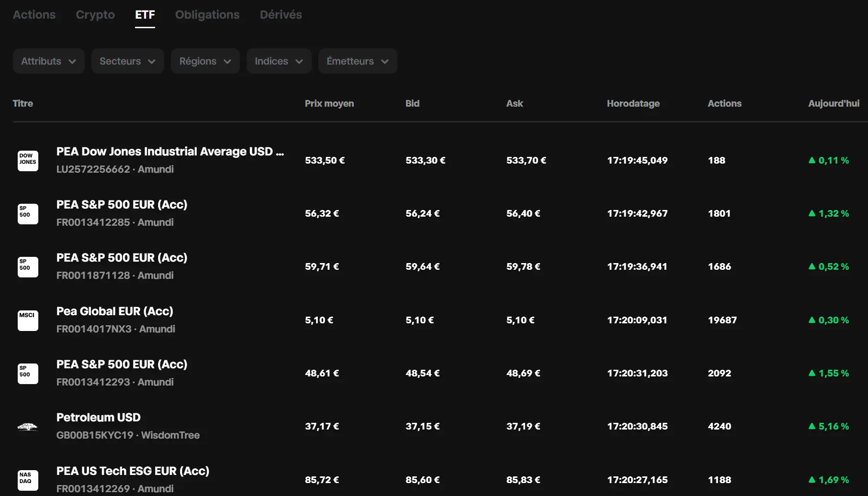This screenshot has height=496, width=868.
Task: Click timestamp 17:20:09,031
Action: 637,320
